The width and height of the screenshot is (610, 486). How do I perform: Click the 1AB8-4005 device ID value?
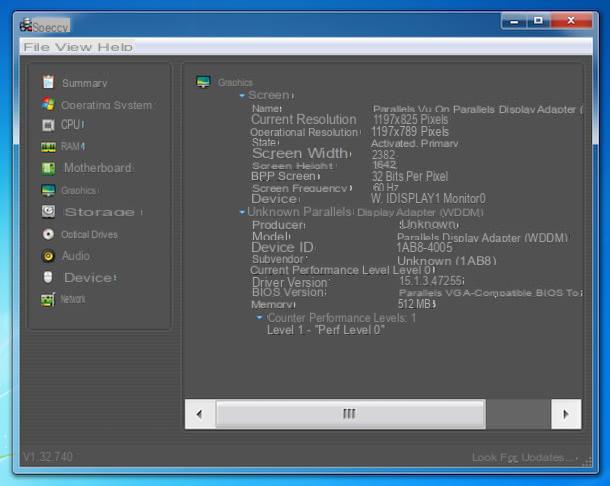pyautogui.click(x=425, y=247)
